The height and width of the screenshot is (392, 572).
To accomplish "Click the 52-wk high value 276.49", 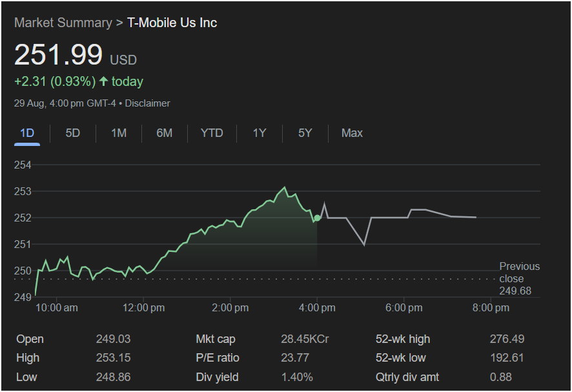I will 507,339.
